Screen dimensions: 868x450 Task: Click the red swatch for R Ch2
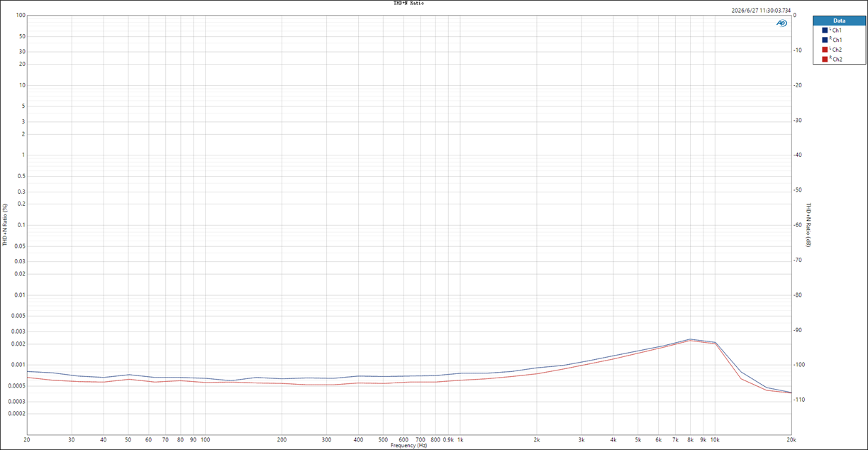tap(825, 59)
